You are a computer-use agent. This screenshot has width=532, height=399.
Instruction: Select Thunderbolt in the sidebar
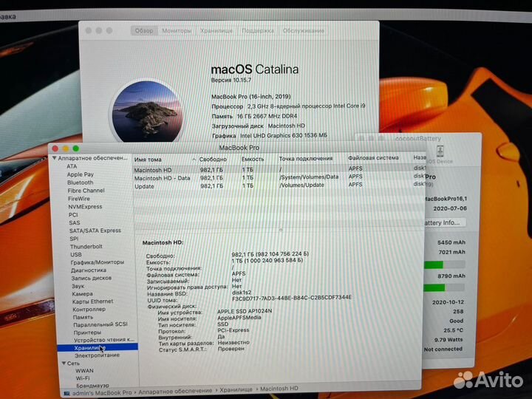86,247
